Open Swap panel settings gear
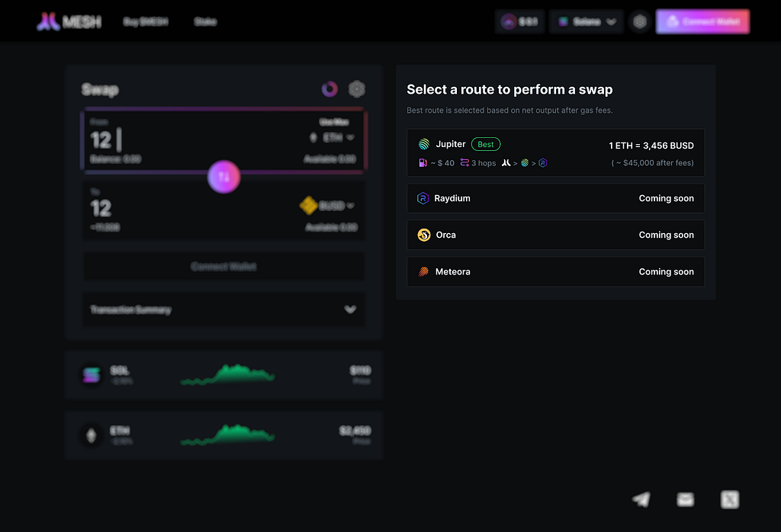 [x=357, y=89]
